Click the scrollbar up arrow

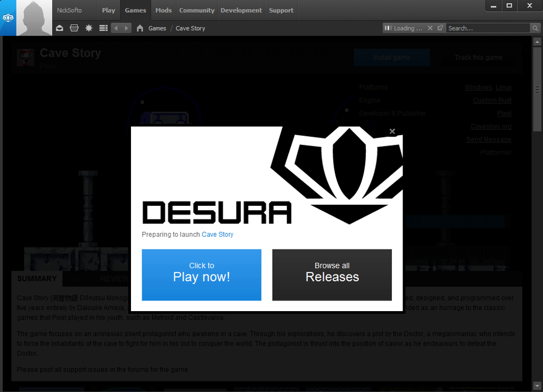coord(537,42)
